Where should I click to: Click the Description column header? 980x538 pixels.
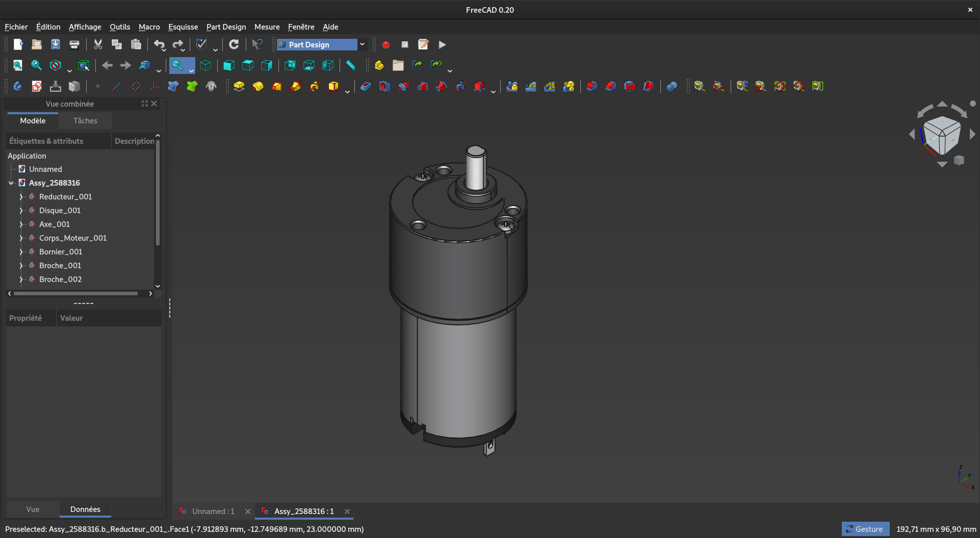point(134,141)
